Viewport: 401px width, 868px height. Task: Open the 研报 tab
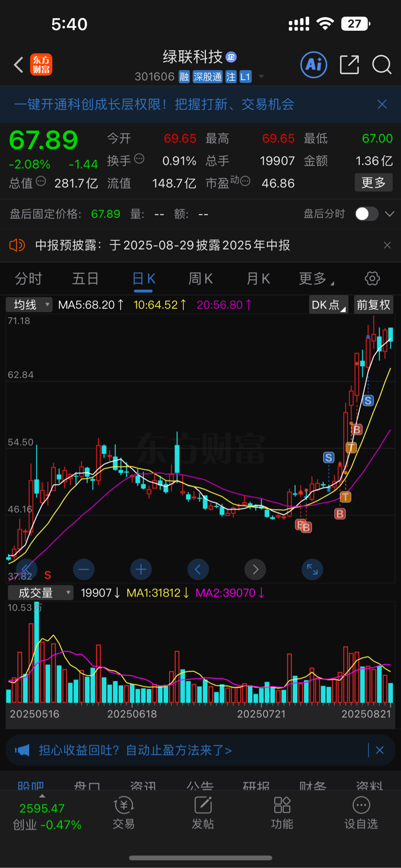coord(256,785)
